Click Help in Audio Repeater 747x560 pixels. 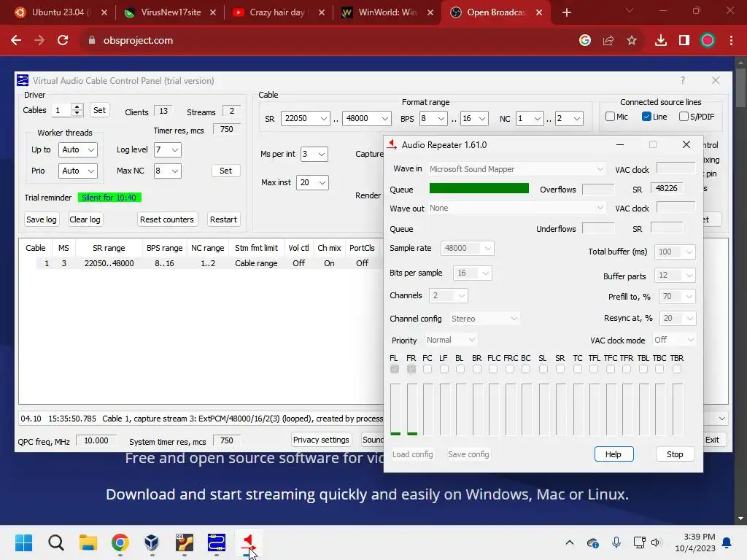pos(614,454)
